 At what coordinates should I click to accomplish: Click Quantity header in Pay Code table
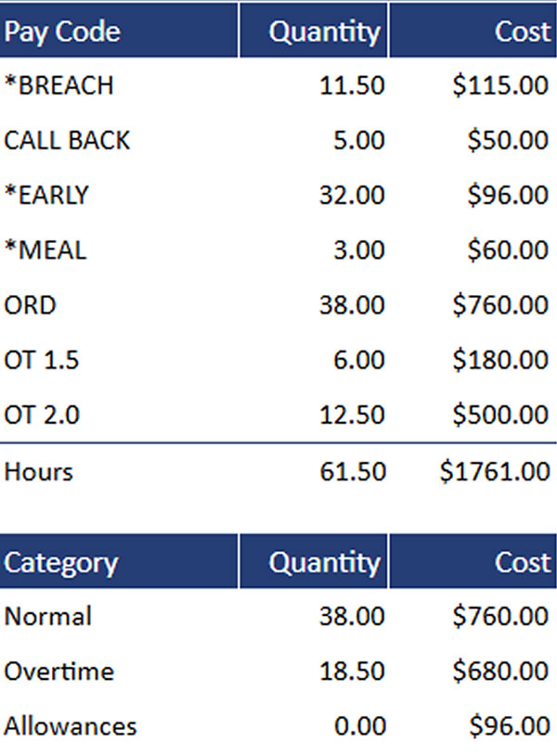(324, 32)
